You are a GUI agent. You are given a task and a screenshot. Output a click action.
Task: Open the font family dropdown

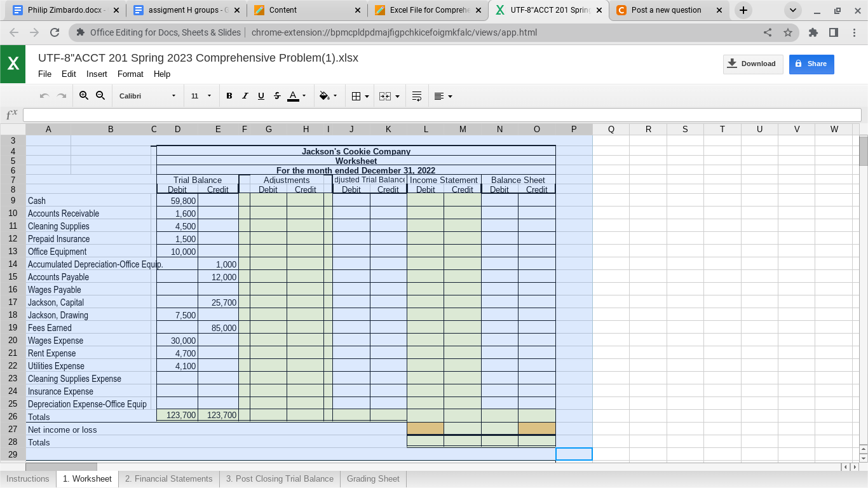(x=146, y=96)
